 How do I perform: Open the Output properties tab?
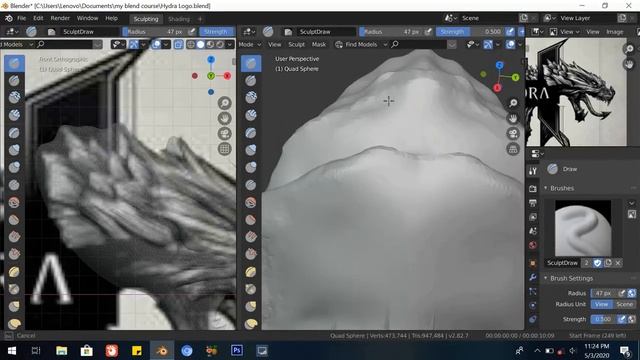(x=533, y=203)
